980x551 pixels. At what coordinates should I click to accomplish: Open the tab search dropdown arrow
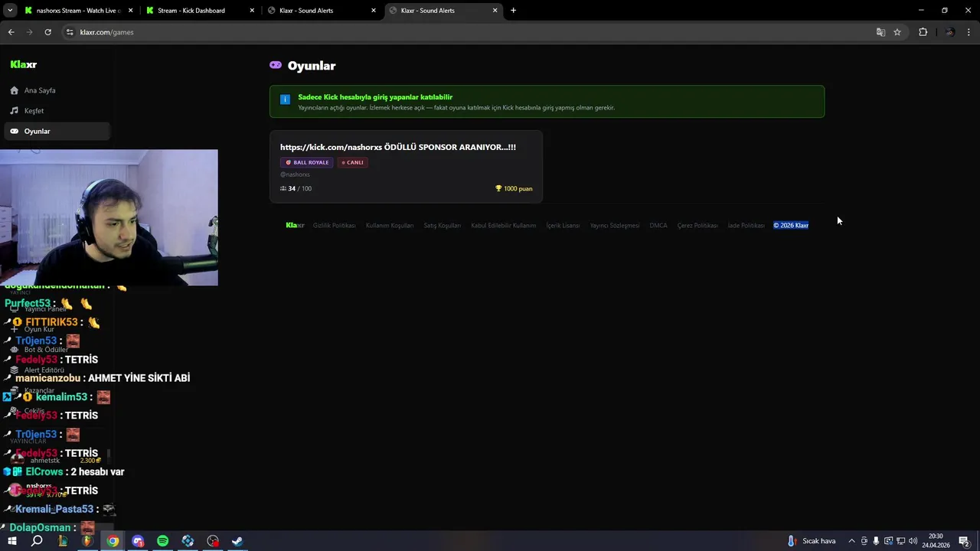[x=10, y=11]
